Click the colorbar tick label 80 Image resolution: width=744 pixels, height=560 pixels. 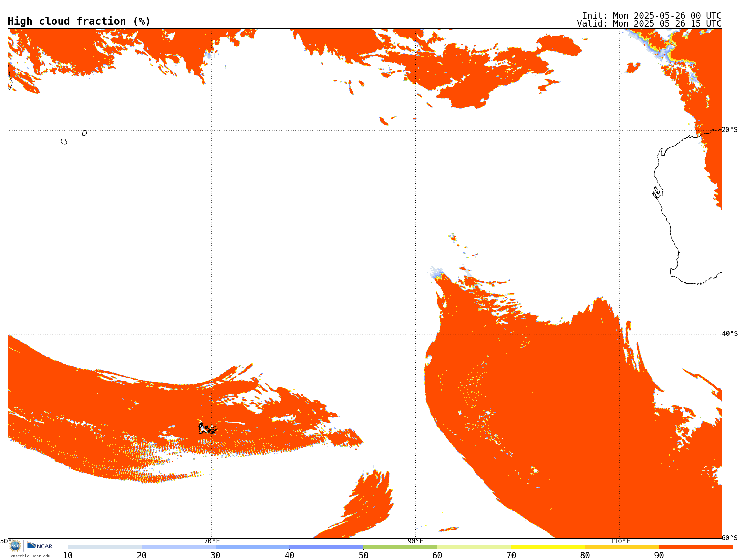[x=585, y=556]
